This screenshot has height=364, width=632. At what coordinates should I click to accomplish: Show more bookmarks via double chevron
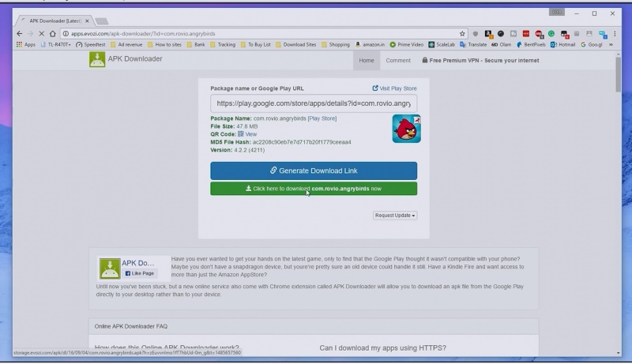coord(611,45)
